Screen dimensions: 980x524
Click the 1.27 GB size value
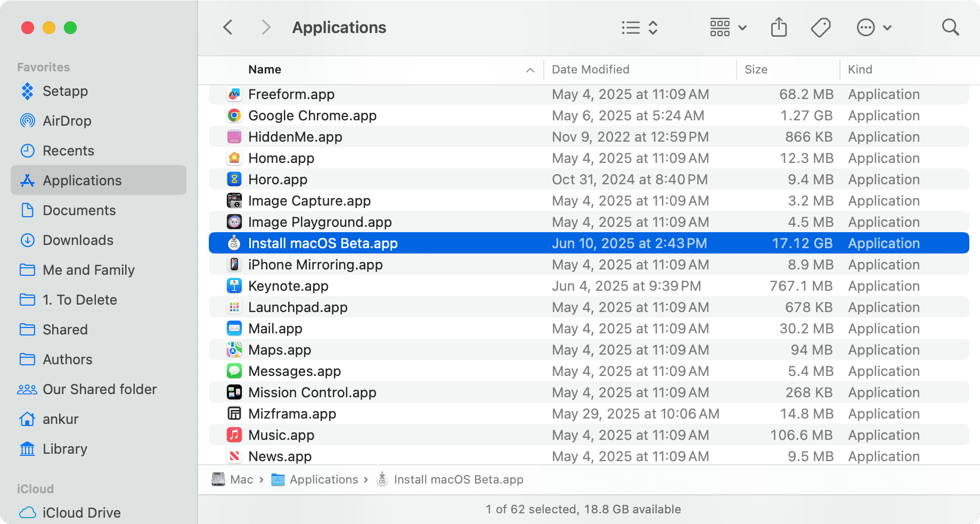click(806, 116)
